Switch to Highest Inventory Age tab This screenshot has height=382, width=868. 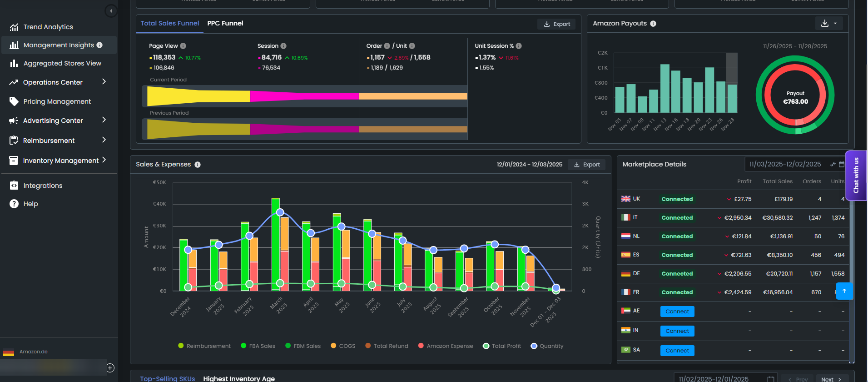tap(239, 378)
